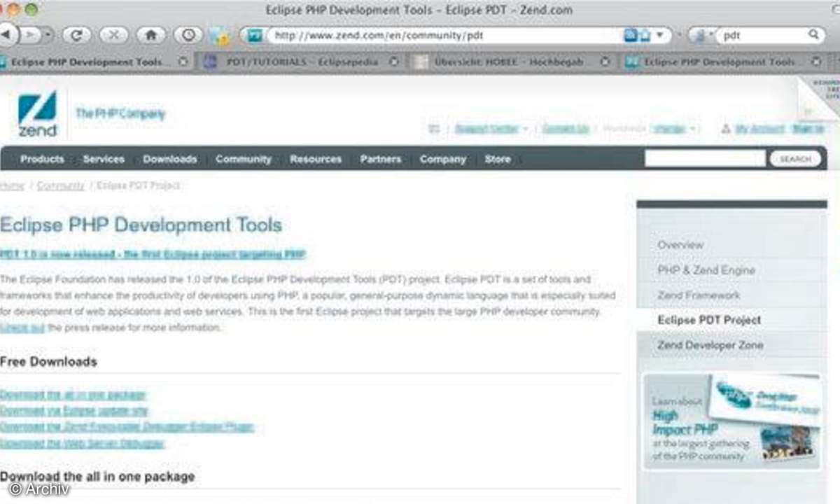The height and width of the screenshot is (504, 840).
Task: Click the Zend logo
Action: click(37, 113)
